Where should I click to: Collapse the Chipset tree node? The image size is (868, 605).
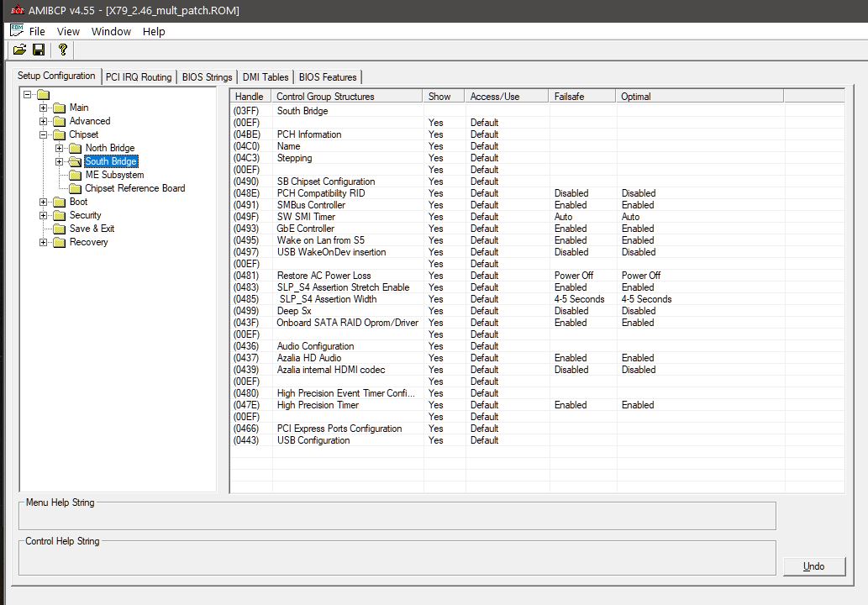tap(43, 134)
